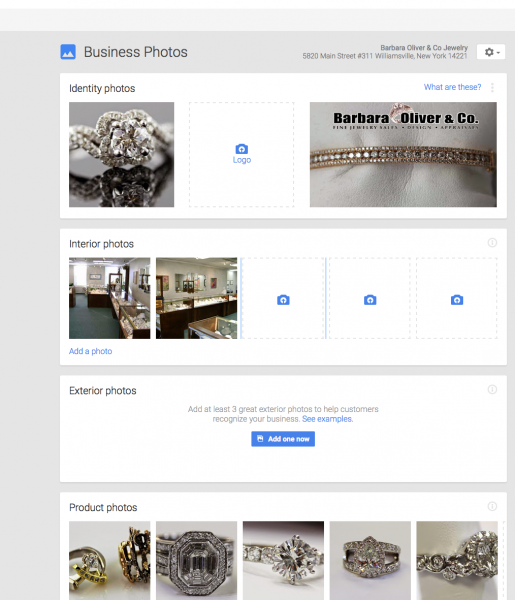
Task: Open the settings gear dropdown
Action: point(491,52)
